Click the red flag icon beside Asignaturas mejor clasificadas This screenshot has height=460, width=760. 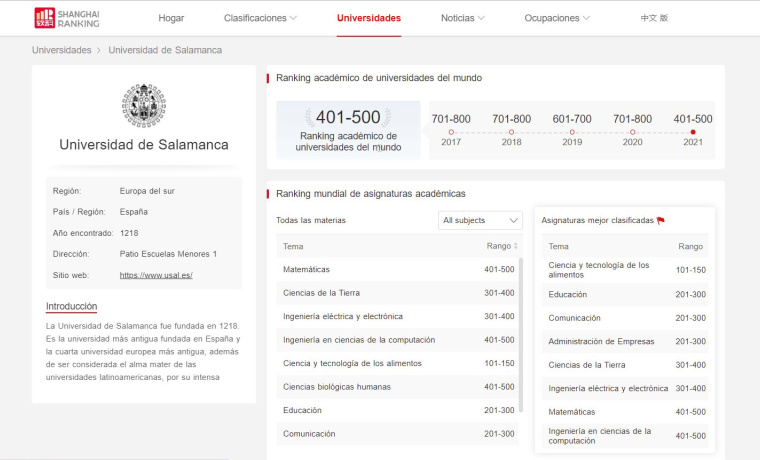pos(660,220)
